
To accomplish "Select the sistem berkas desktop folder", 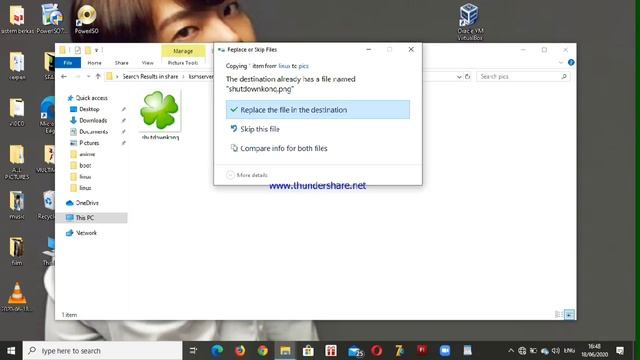I will tap(17, 19).
